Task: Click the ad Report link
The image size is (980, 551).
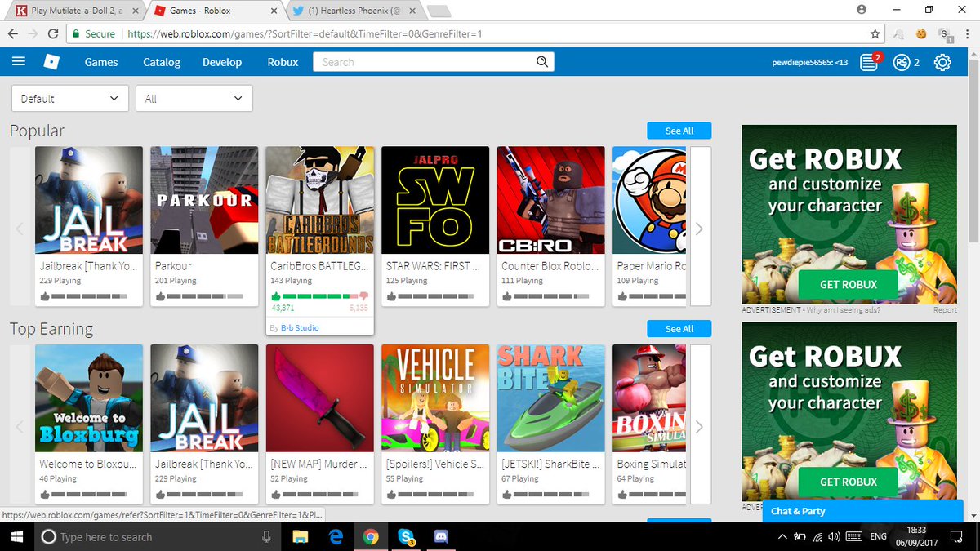Action: tap(945, 310)
